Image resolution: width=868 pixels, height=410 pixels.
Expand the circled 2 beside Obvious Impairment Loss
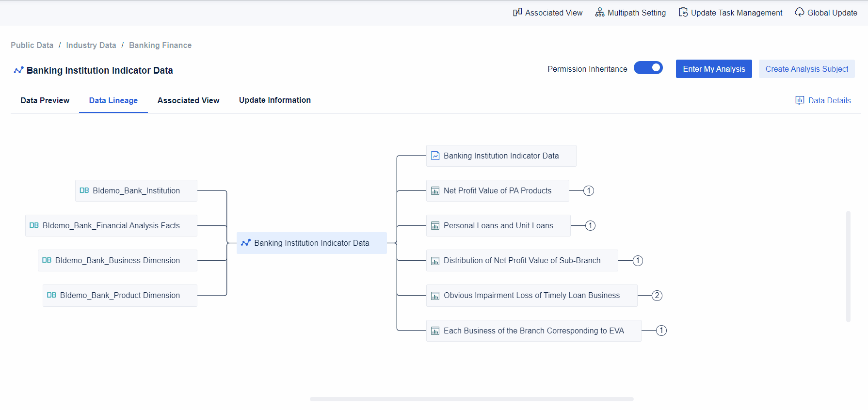coord(657,296)
